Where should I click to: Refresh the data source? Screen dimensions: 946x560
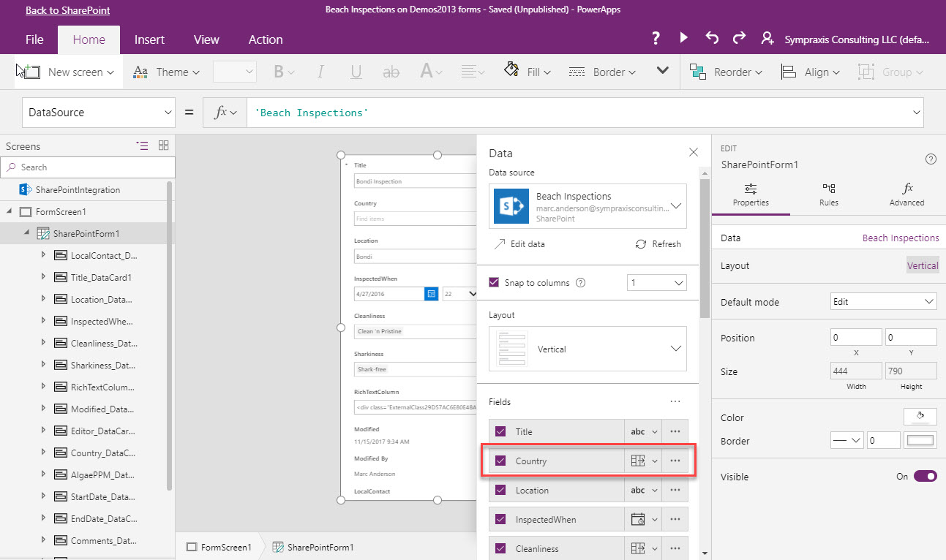coord(658,244)
